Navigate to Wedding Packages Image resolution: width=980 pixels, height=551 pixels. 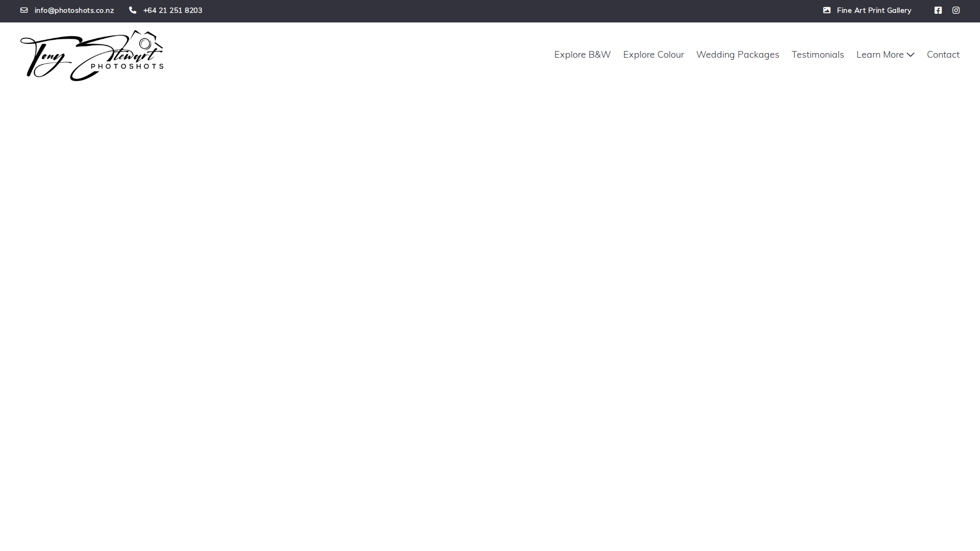pyautogui.click(x=738, y=55)
